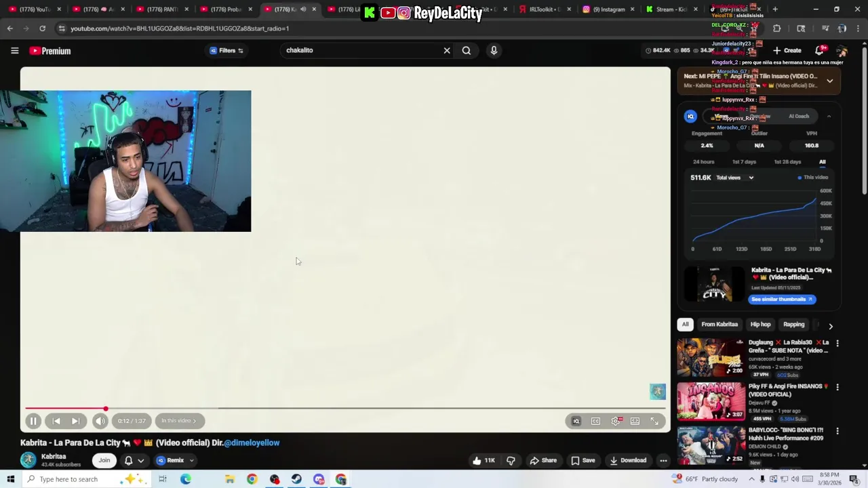Save the video to a playlist

583,460
